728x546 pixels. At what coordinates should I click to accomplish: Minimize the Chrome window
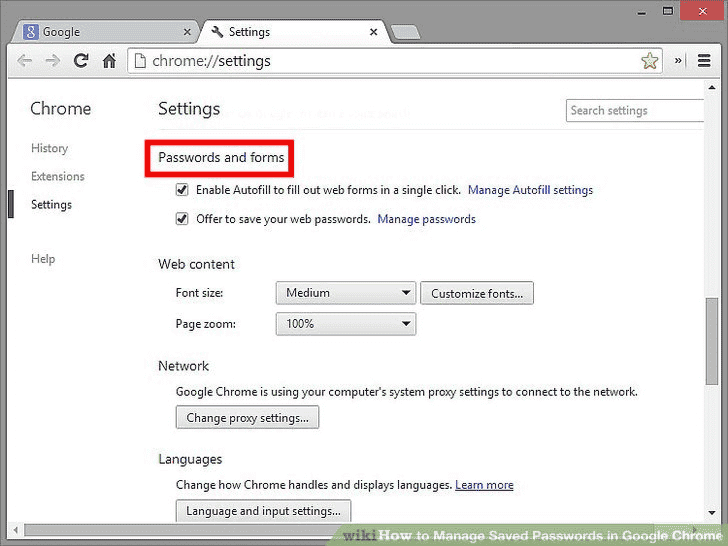point(642,12)
